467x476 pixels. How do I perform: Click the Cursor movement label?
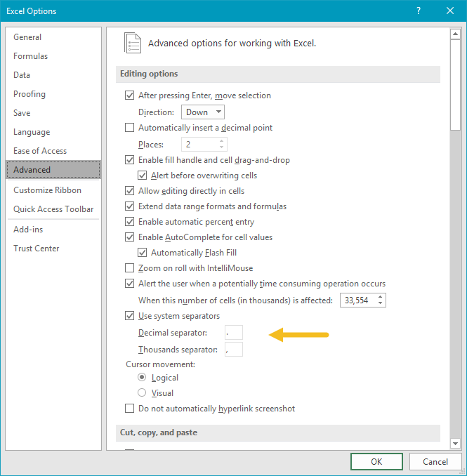160,364
